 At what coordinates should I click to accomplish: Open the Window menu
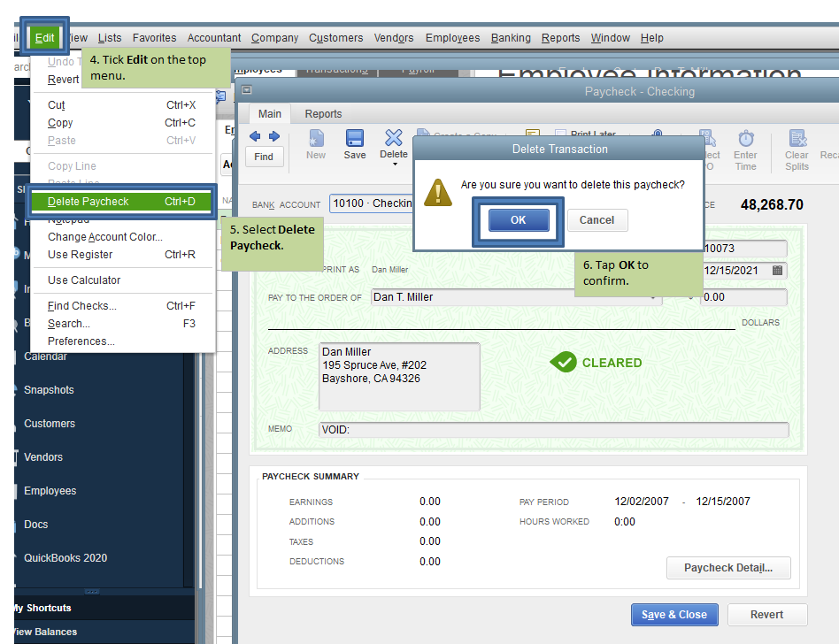click(611, 37)
